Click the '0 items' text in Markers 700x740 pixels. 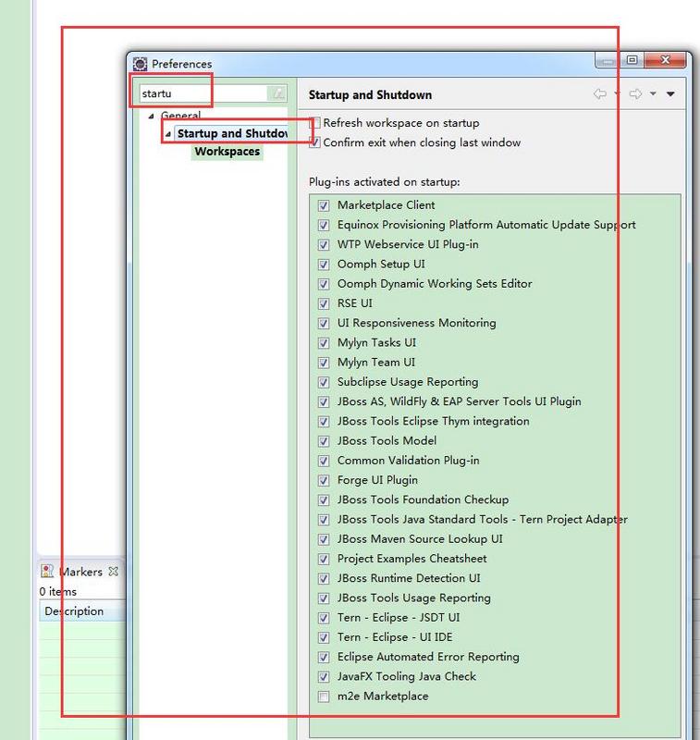click(x=57, y=592)
